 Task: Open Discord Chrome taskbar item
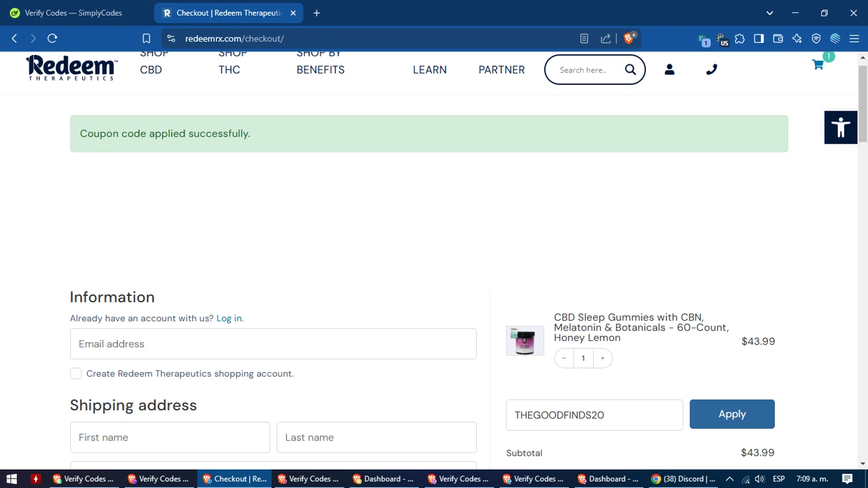point(683,479)
